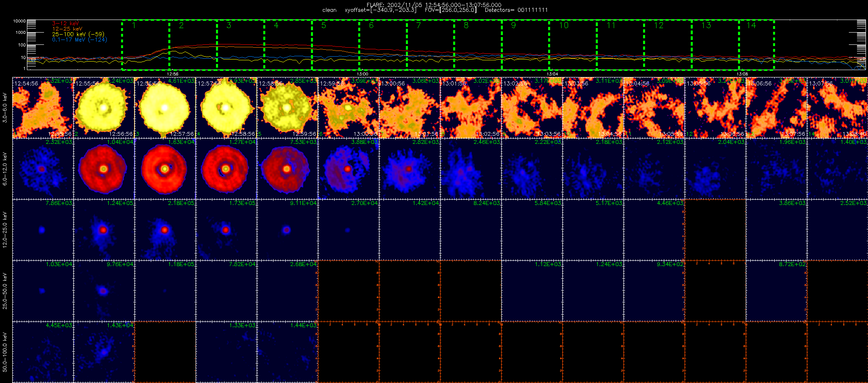Click the '13:04' time axis label

point(552,74)
